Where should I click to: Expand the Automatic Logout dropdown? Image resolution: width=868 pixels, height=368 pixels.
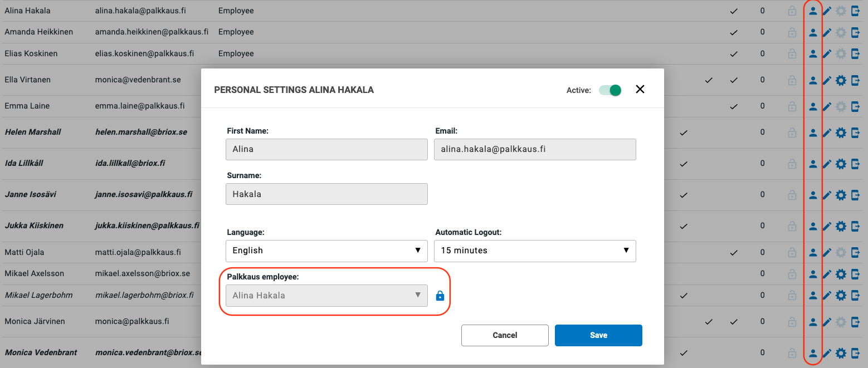tap(535, 251)
